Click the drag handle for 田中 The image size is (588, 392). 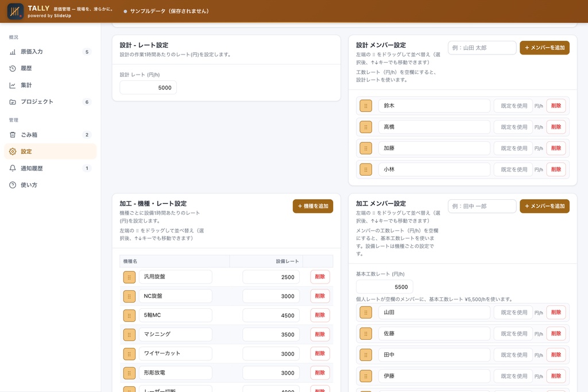point(366,355)
